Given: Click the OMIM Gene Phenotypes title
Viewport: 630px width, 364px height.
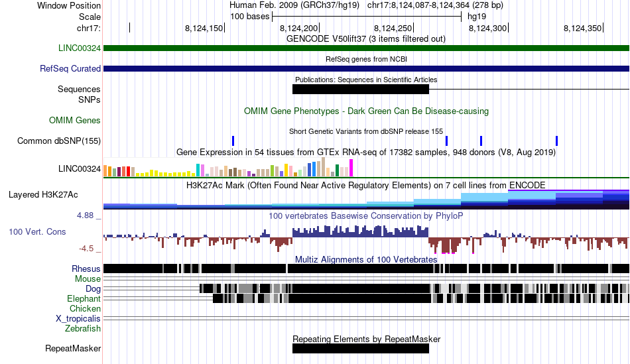Looking at the screenshot, I should (x=366, y=111).
